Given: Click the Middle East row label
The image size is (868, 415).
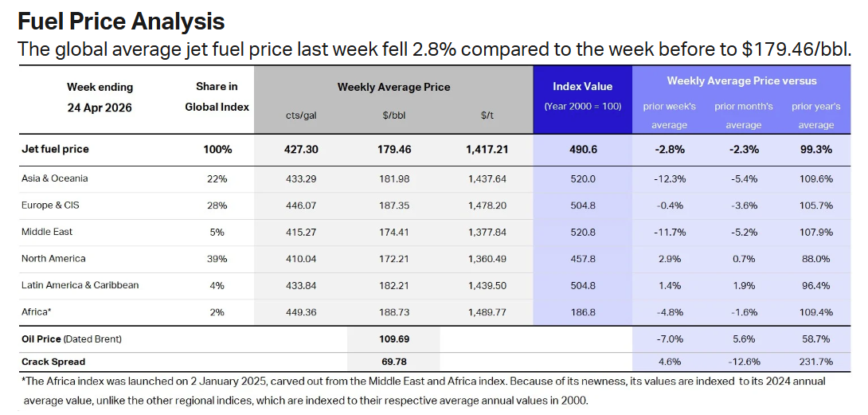Looking at the screenshot, I should point(47,232).
